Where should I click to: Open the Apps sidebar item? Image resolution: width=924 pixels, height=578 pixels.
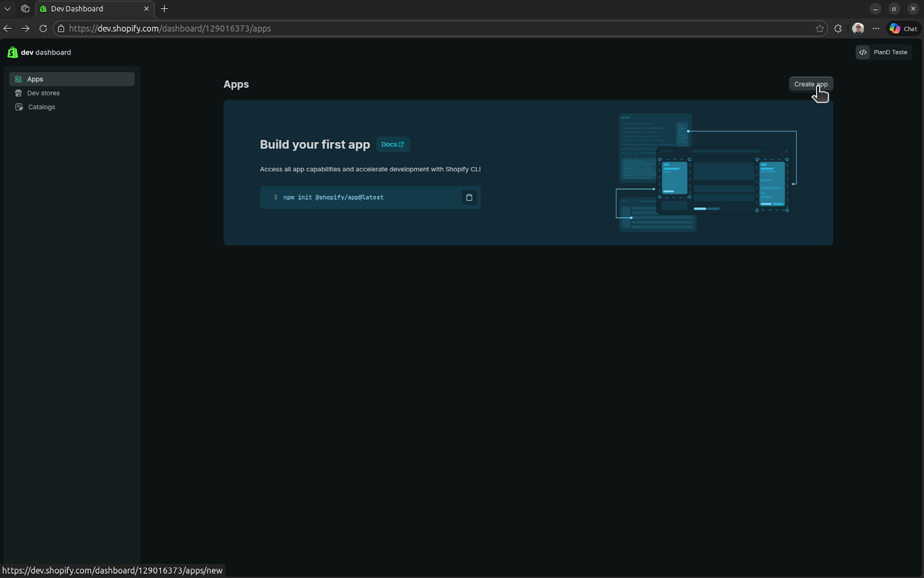pyautogui.click(x=72, y=79)
